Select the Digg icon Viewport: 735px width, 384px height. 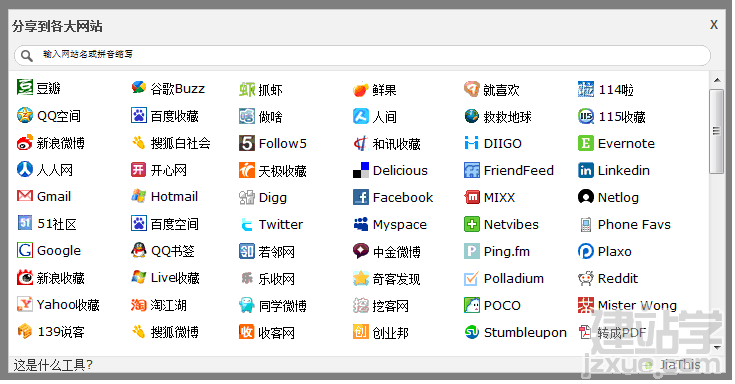pyautogui.click(x=247, y=197)
